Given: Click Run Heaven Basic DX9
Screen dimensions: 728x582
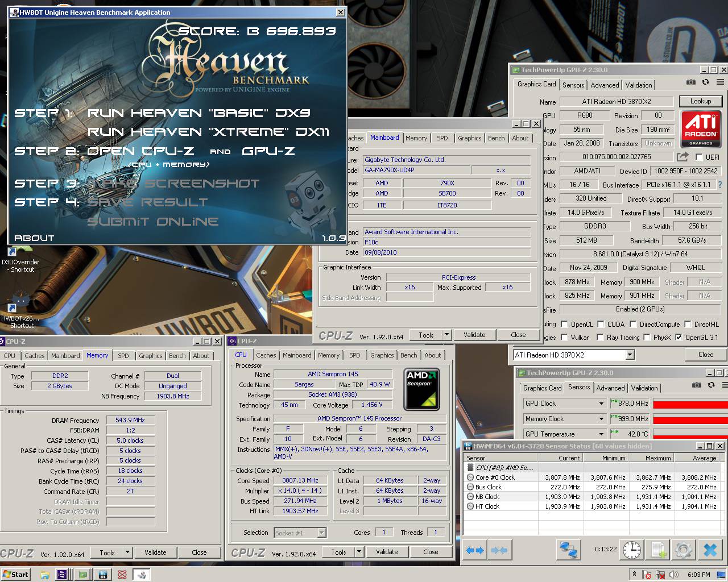Looking at the screenshot, I should pos(199,113).
